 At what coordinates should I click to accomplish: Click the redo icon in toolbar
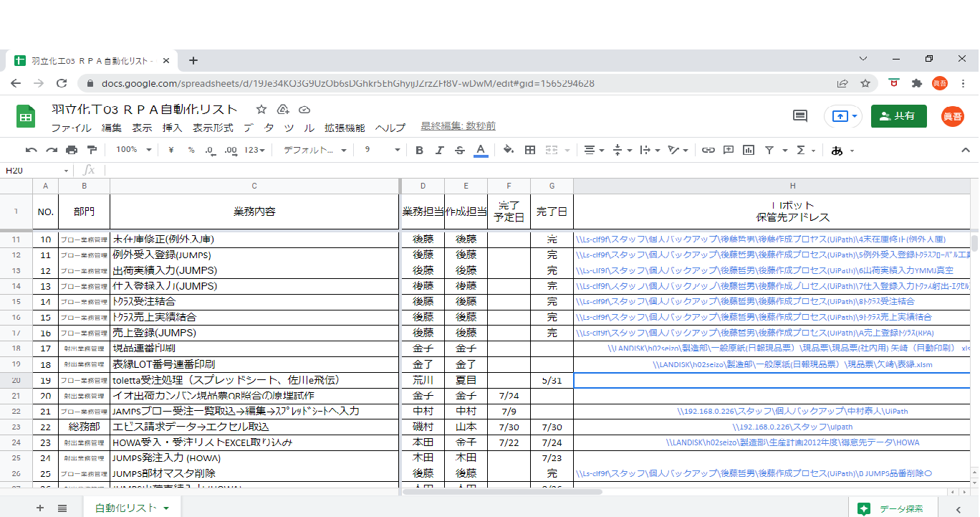pos(52,150)
